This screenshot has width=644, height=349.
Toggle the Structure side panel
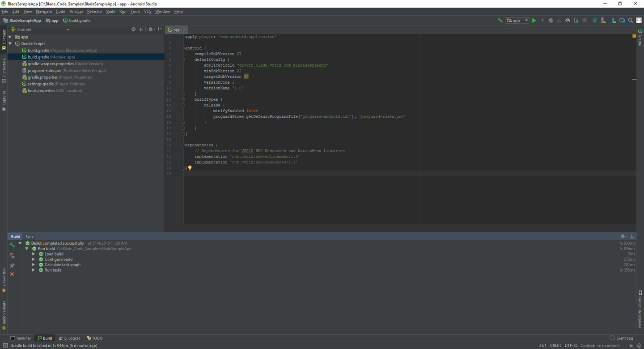pyautogui.click(x=4, y=70)
